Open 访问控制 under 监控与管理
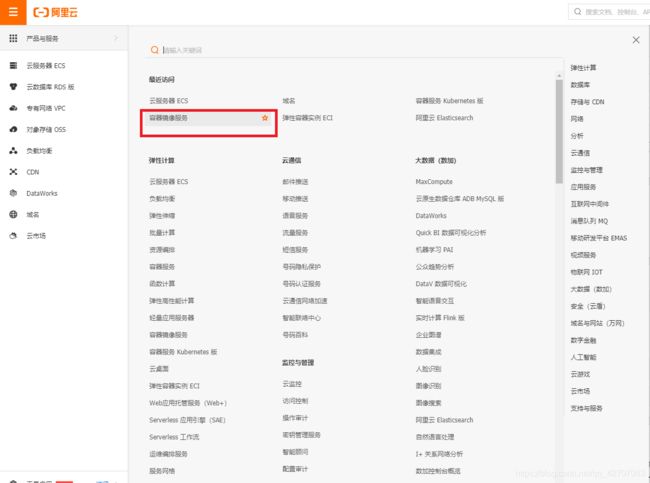Screen dimensions: 650x483 coord(295,401)
